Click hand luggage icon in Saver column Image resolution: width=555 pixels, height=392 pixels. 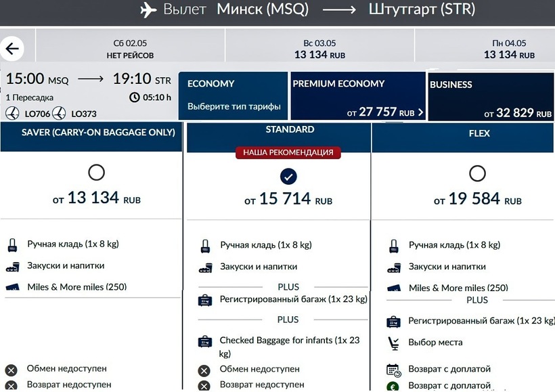point(12,245)
